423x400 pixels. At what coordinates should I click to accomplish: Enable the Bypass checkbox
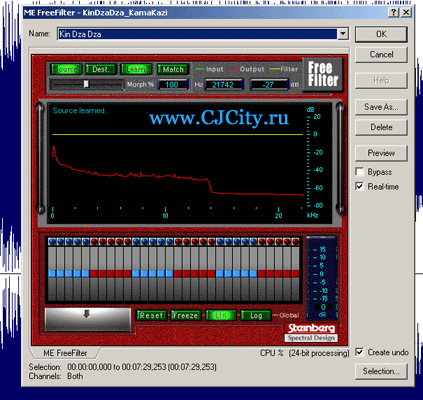point(360,172)
